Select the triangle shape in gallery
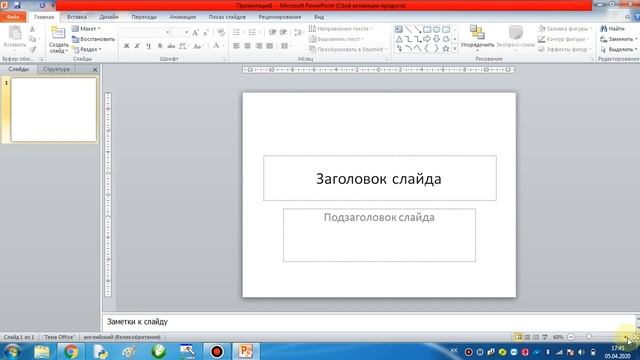This screenshot has height=360, width=640. [x=399, y=39]
